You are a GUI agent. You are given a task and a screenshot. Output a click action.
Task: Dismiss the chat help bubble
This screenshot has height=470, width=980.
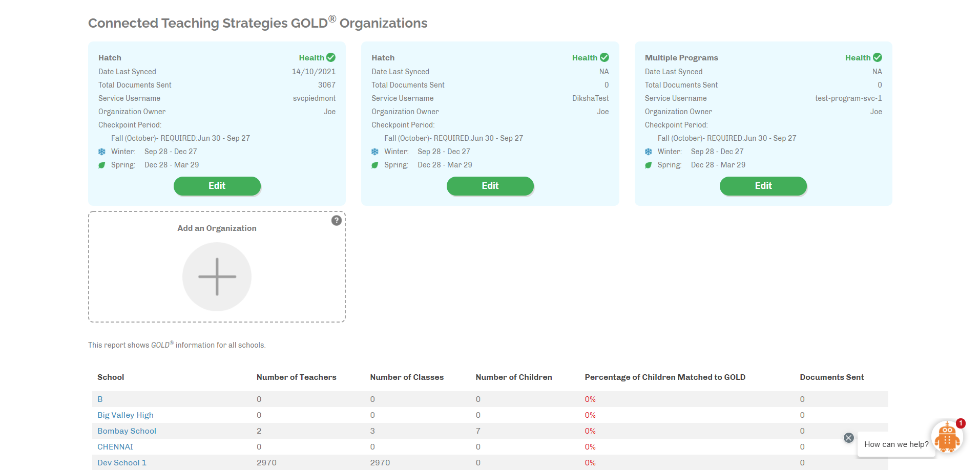point(848,438)
